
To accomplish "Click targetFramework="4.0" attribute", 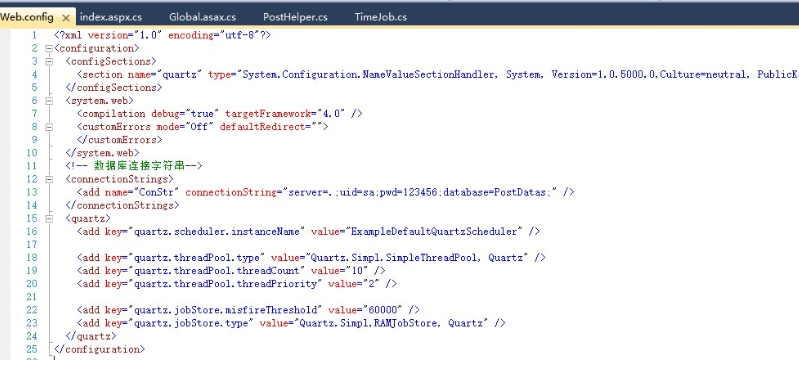I will [285, 114].
